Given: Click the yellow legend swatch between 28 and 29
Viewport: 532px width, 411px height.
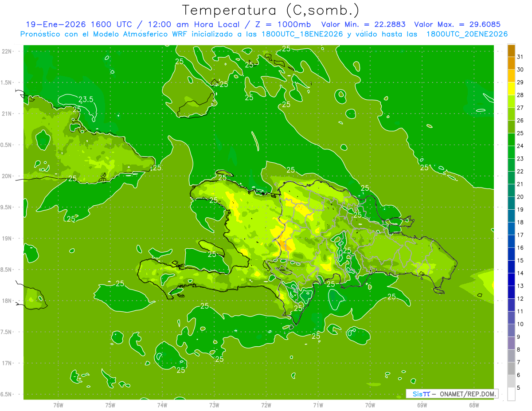Looking at the screenshot, I should [511, 89].
